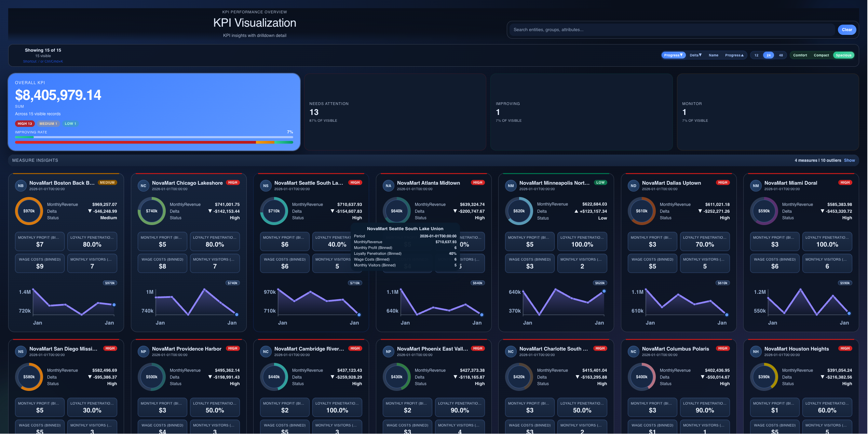
Task: Click the NC avatar on Charlotte South card
Action: (511, 352)
